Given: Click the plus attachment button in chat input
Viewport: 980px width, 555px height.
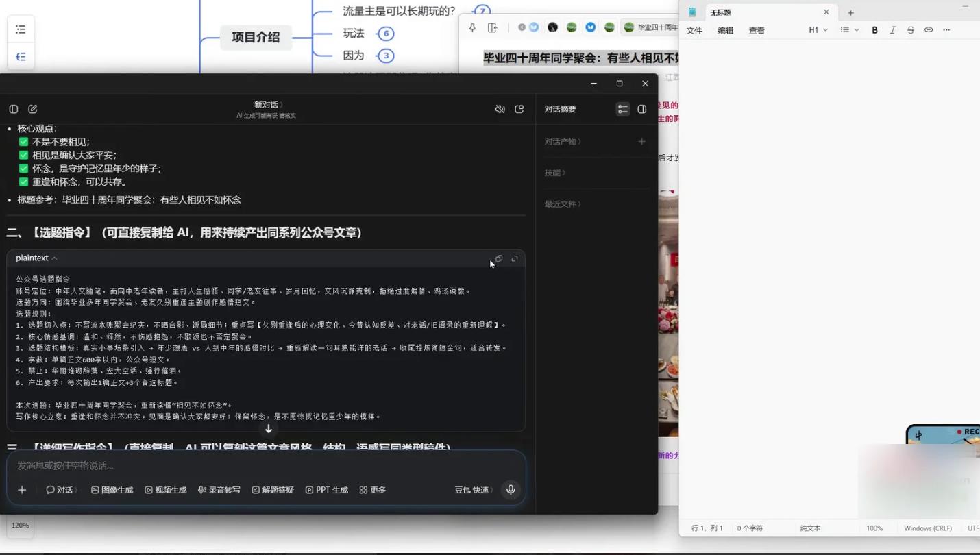Looking at the screenshot, I should (x=22, y=490).
